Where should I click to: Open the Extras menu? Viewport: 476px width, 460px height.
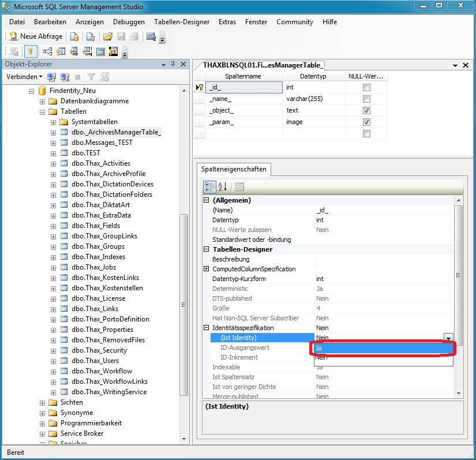(227, 22)
